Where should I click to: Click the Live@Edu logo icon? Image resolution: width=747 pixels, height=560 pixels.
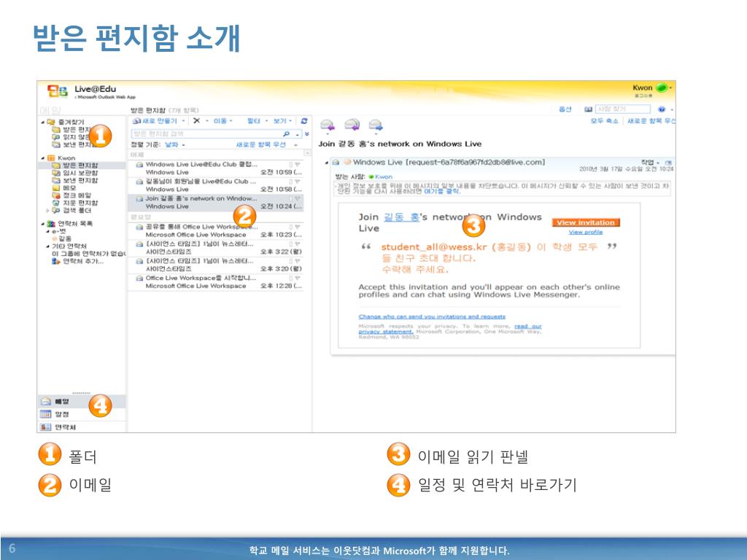click(x=57, y=90)
